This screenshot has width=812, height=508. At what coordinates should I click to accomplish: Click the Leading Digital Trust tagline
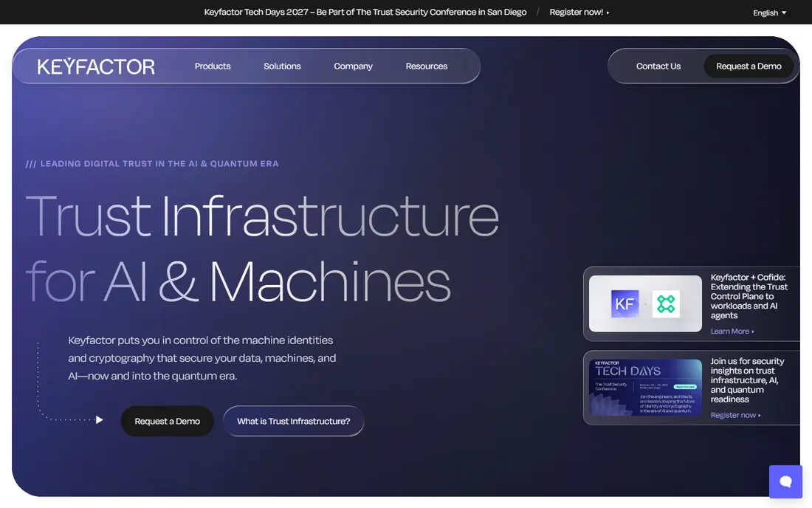[x=152, y=164]
